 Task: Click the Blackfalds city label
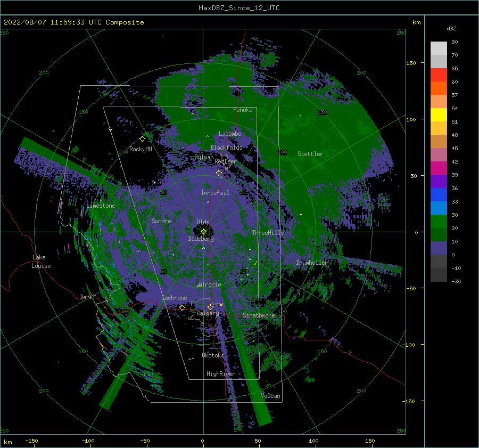point(226,148)
